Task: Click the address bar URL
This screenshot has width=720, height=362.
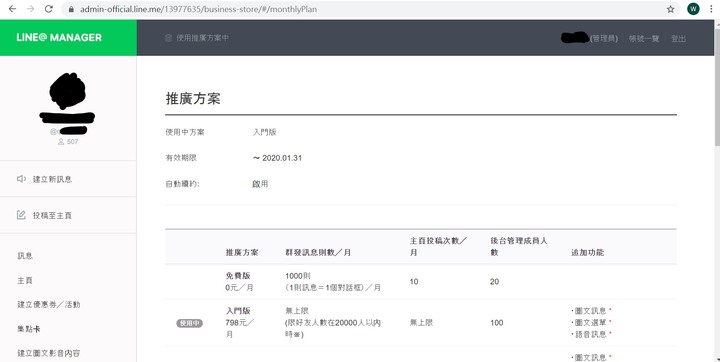Action: 198,9
